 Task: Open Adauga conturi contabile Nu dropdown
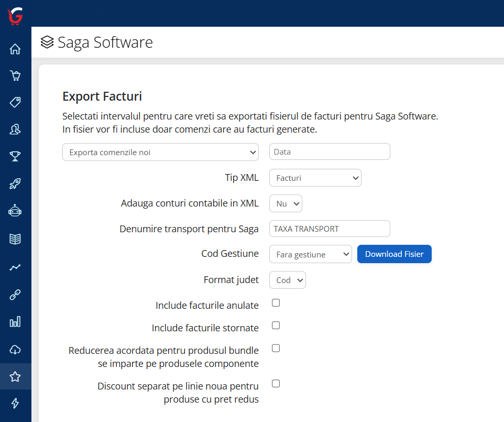coord(286,203)
